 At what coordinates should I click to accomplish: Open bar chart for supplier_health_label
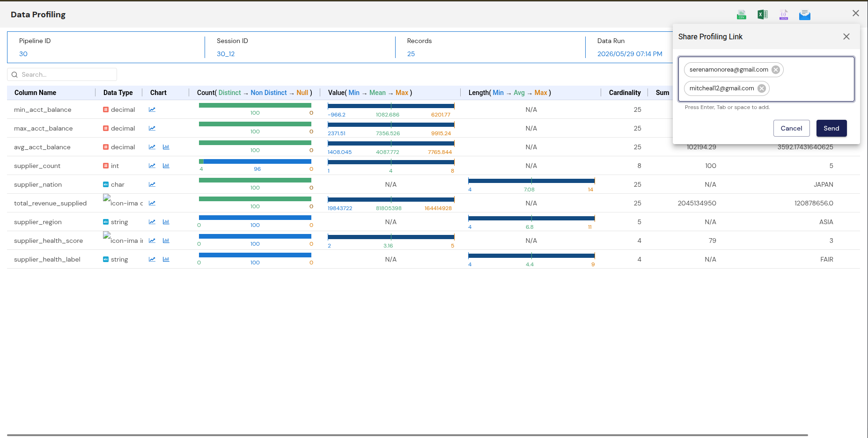coord(166,259)
